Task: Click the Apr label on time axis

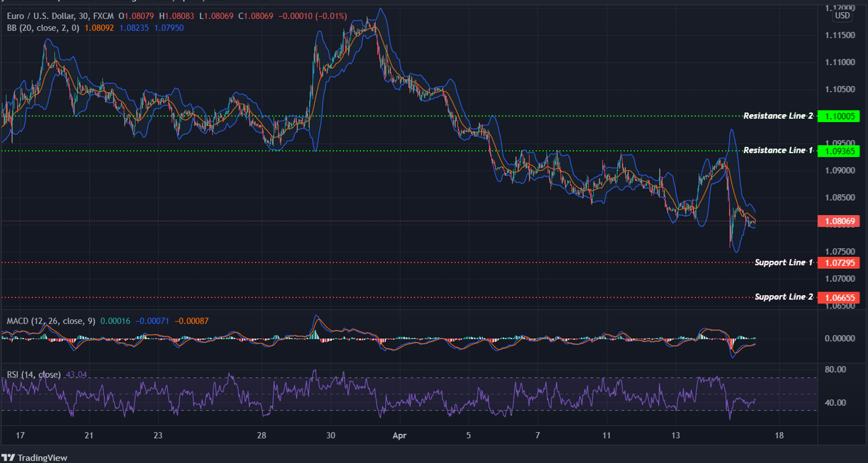Action: coord(399,436)
